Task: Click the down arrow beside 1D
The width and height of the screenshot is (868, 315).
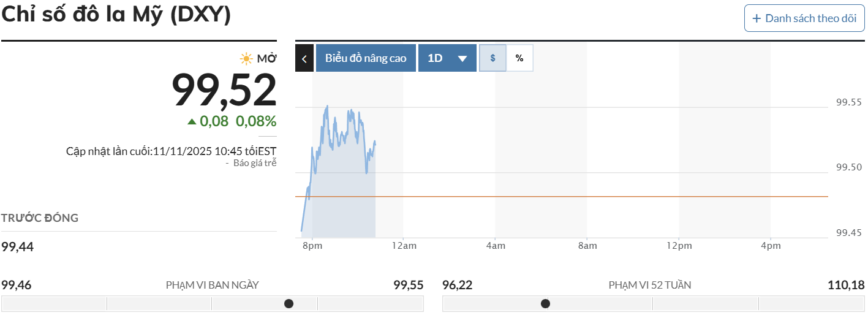Action: (462, 59)
